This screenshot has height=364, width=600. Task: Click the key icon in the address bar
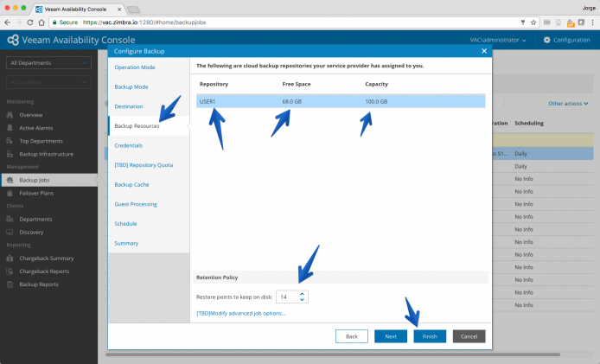[x=523, y=22]
